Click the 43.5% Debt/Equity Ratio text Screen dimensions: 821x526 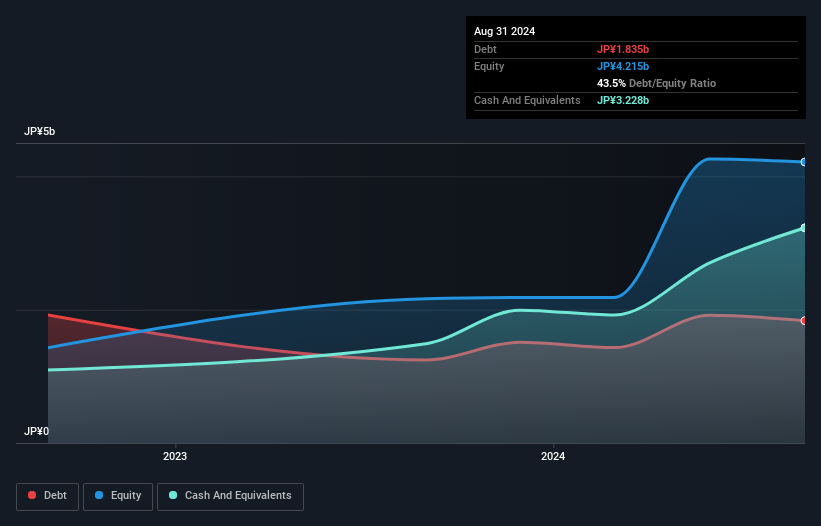656,83
